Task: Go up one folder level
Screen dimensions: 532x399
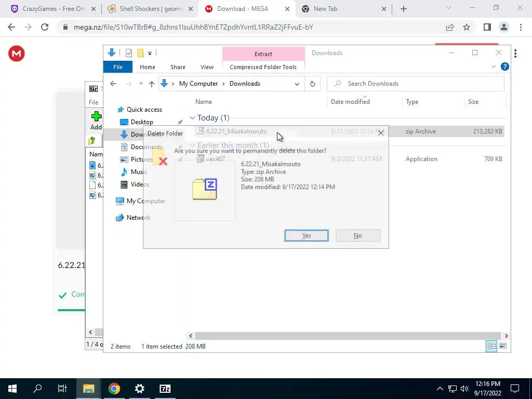Action: 152,84
